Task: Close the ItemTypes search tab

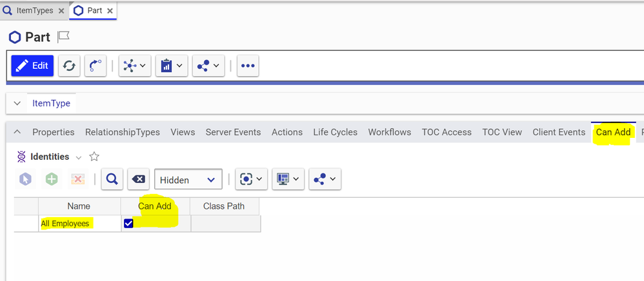Action: 61,11
